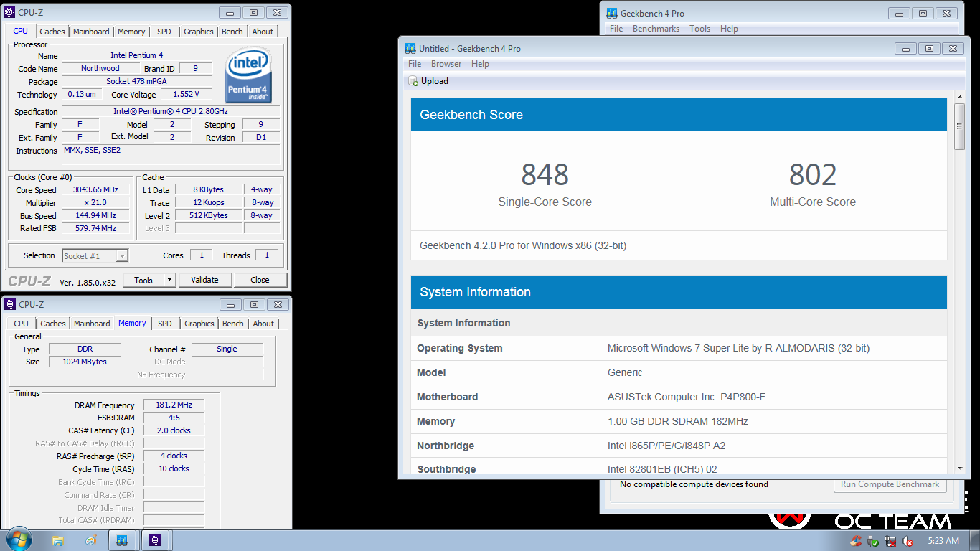Click the Upload icon in Geekbench toolbar
Viewport: 980px width, 551px height.
(x=413, y=81)
